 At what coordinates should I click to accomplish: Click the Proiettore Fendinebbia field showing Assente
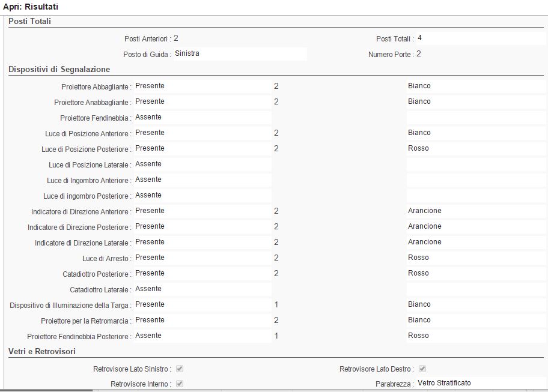point(202,117)
